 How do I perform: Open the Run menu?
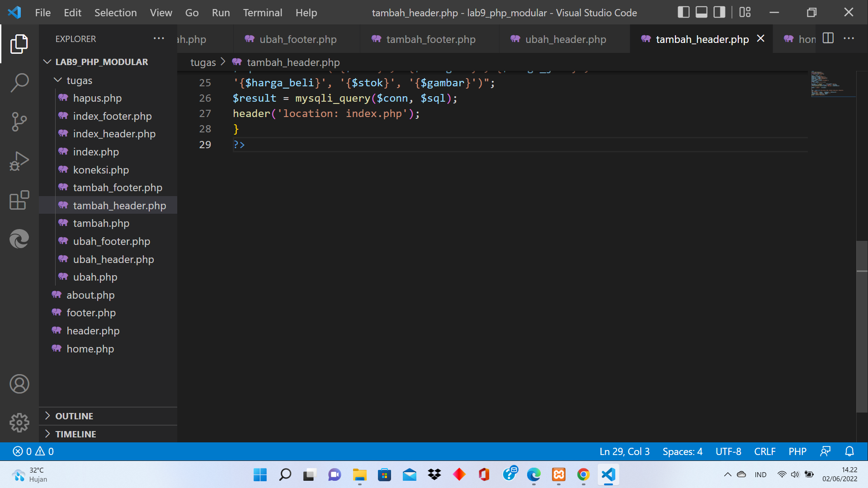pos(221,13)
